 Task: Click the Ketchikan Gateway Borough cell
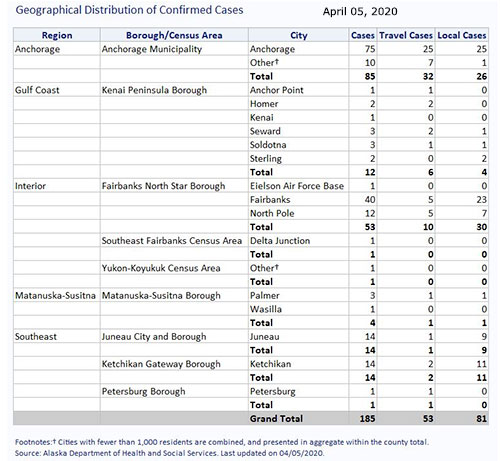click(x=174, y=364)
